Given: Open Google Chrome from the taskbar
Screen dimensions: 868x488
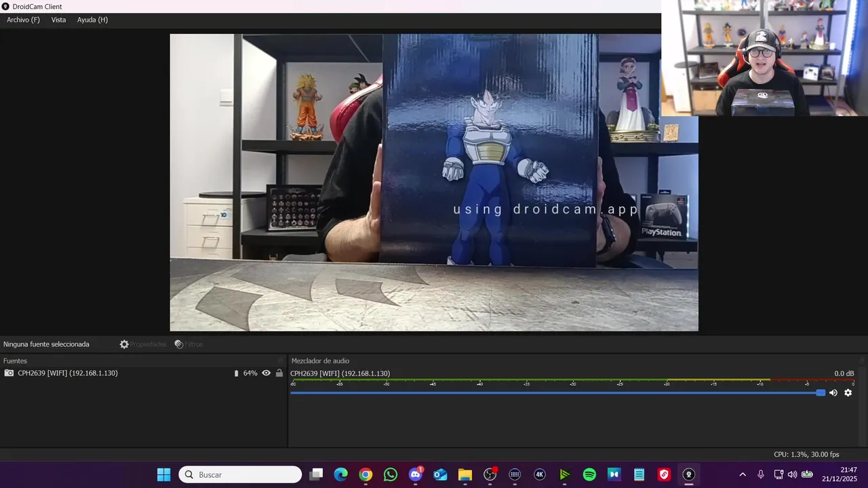Looking at the screenshot, I should click(x=366, y=474).
